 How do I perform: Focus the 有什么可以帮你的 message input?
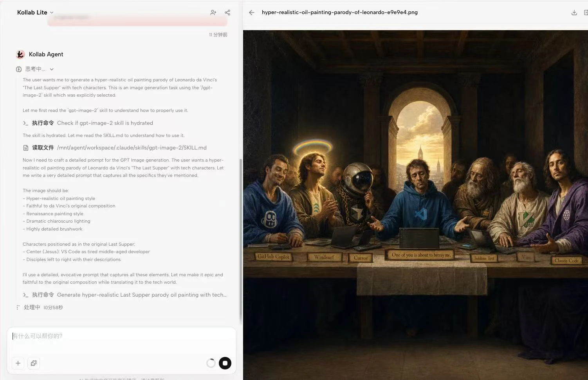tap(121, 337)
